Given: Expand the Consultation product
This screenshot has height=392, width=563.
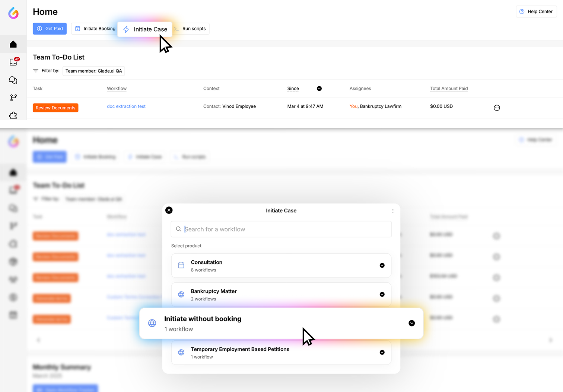Looking at the screenshot, I should [x=382, y=265].
